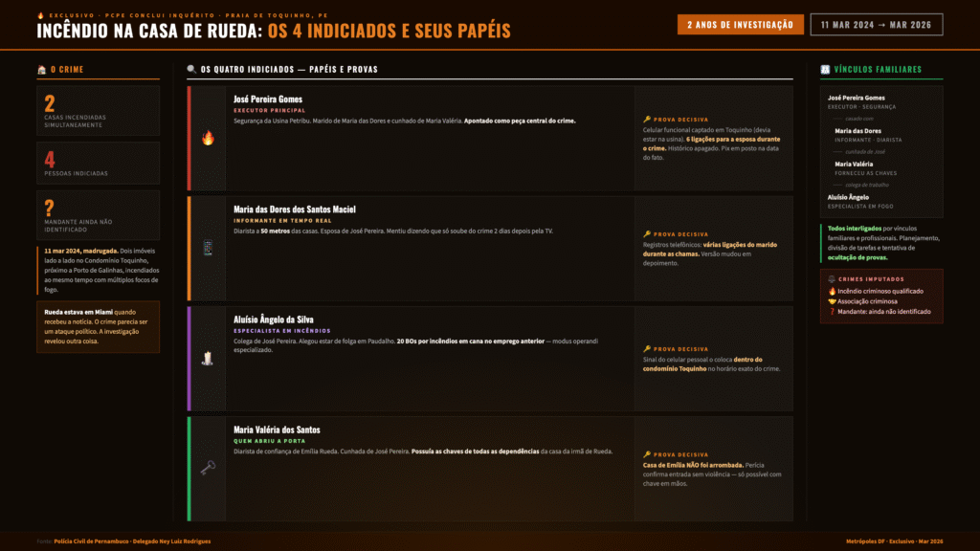The height and width of the screenshot is (551, 980).
Task: Click the Polícia Civil de Pernambuco source link
Action: pyautogui.click(x=132, y=541)
